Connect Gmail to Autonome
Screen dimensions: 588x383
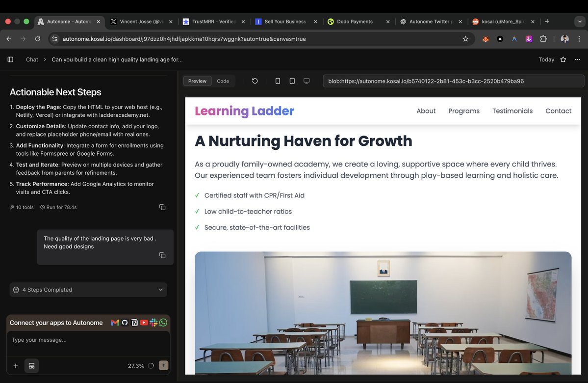[x=115, y=323]
